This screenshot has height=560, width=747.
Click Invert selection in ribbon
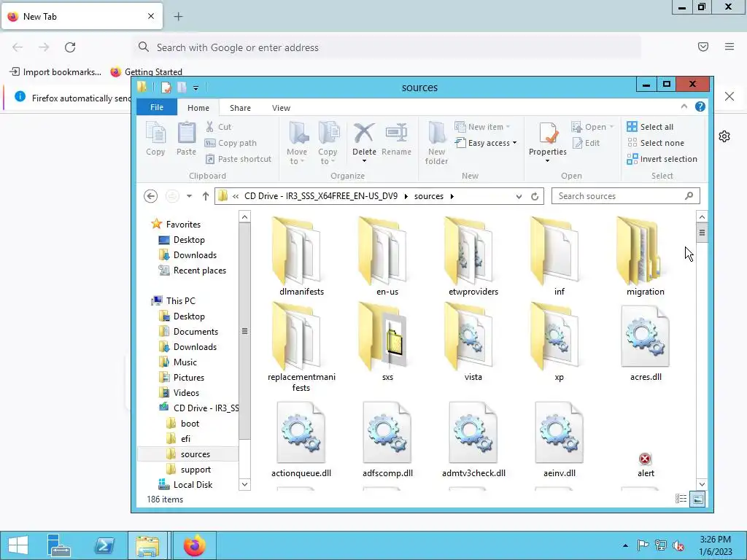662,159
